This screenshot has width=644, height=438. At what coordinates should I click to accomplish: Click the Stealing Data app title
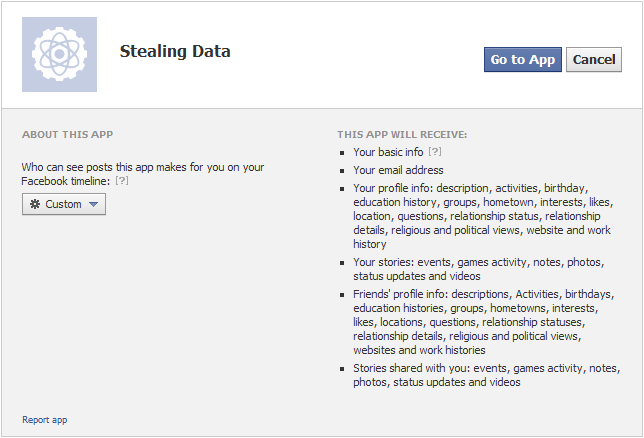pyautogui.click(x=175, y=51)
